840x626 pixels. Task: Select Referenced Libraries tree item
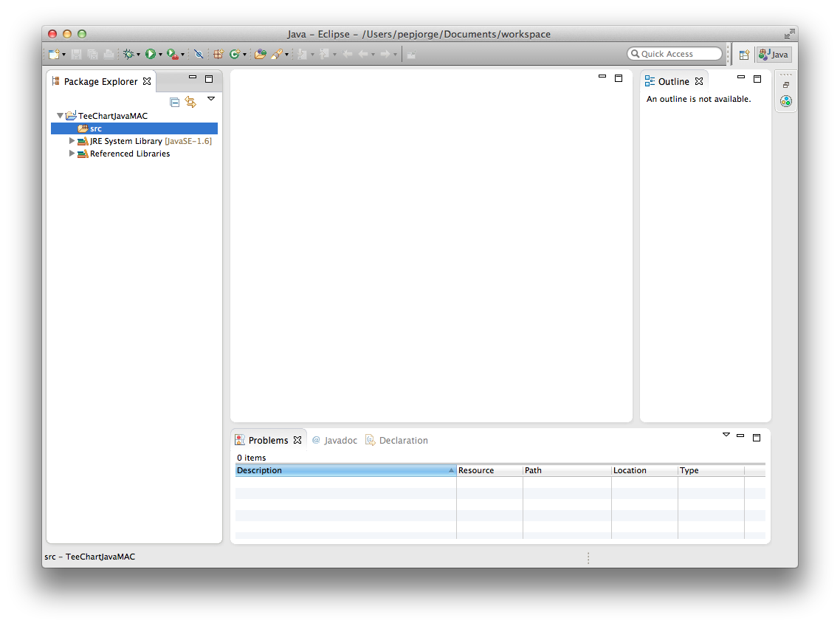pos(130,154)
